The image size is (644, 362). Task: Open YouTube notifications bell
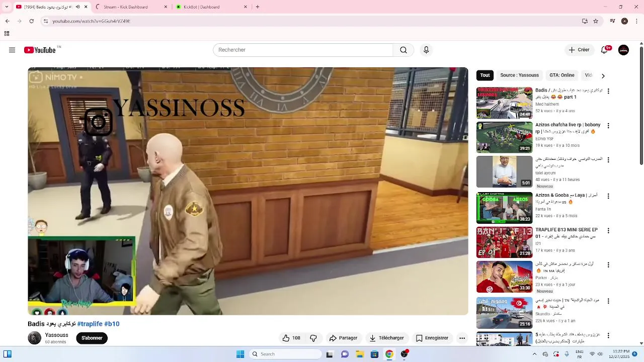[x=604, y=50]
